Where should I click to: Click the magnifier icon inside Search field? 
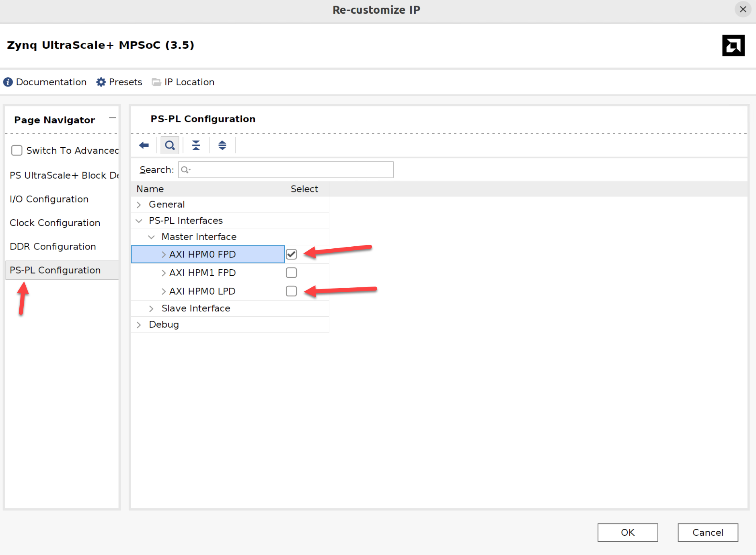(x=185, y=170)
